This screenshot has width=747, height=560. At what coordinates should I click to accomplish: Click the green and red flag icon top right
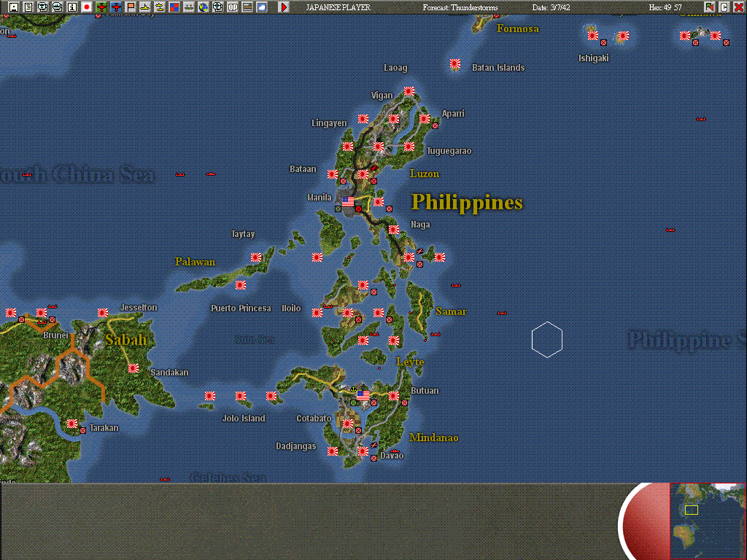pos(709,7)
